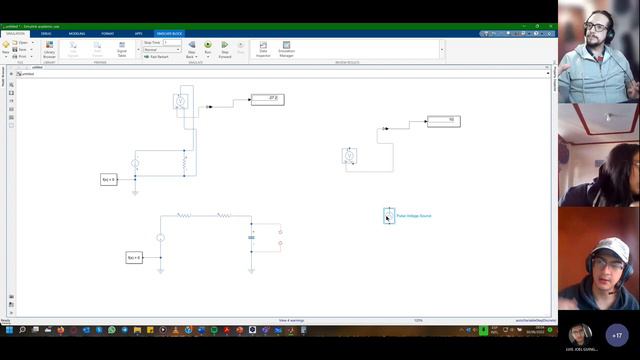Open the Property Inspector side tab
Viewport: 640px width, 360px height.
tap(555, 78)
